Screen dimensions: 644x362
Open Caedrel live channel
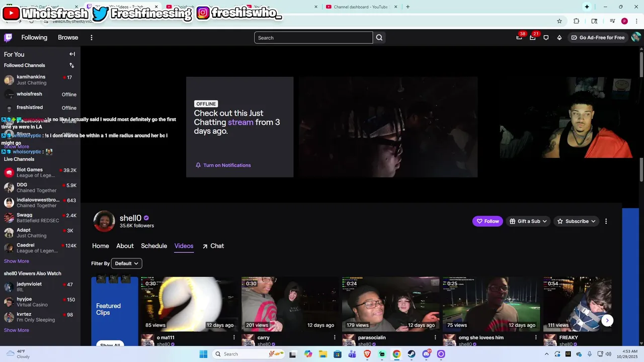click(40, 248)
